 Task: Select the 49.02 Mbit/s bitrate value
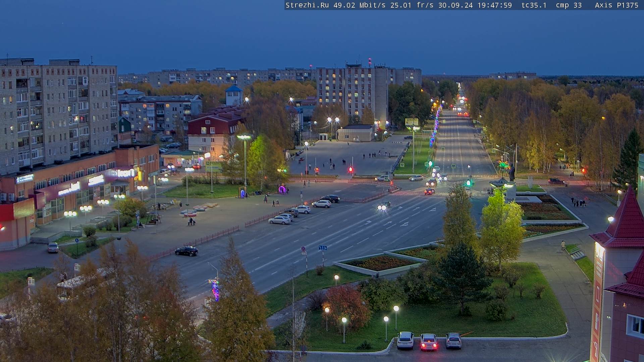(359, 5)
